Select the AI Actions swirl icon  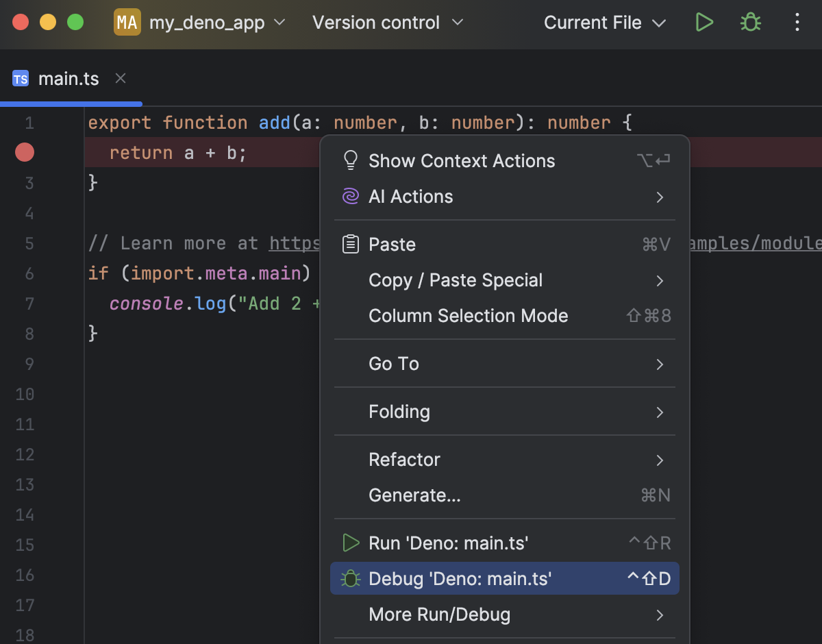coord(351,197)
